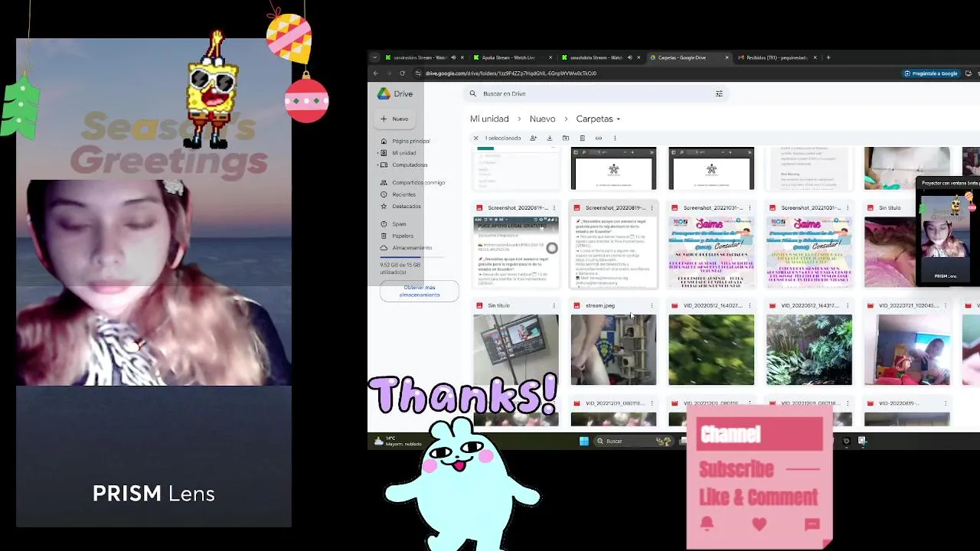Click the stream.jpeg file name
980x551 pixels.
point(600,305)
